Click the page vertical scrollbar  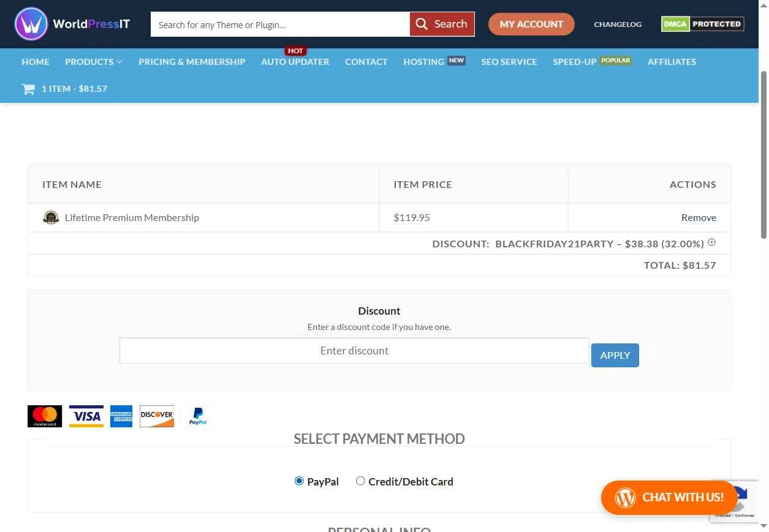763,156
